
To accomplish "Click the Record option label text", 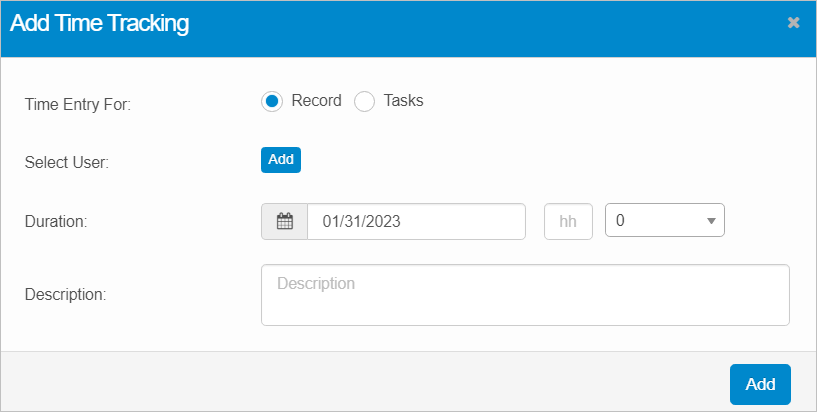I will tap(316, 101).
